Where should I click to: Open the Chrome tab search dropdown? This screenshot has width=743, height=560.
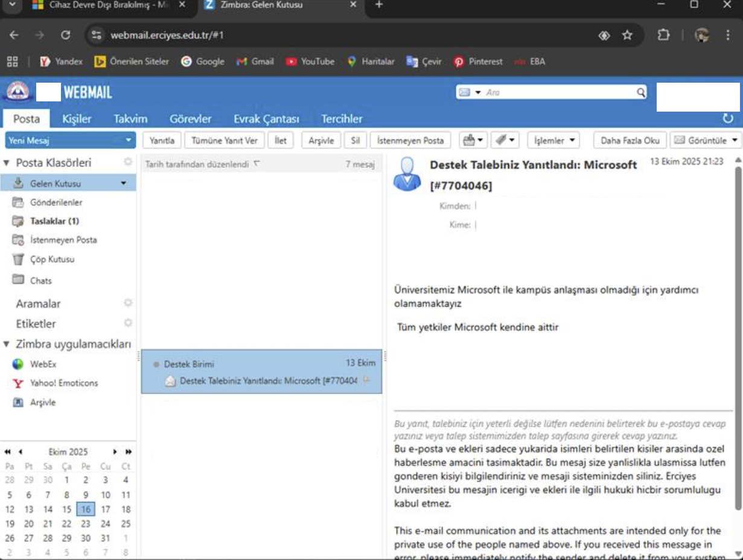click(13, 5)
